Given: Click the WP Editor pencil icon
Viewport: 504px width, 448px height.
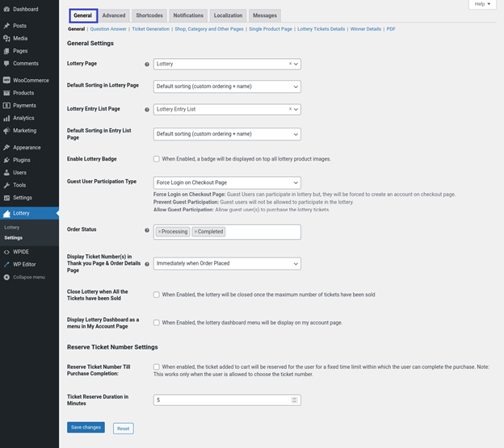Looking at the screenshot, I should point(6,265).
